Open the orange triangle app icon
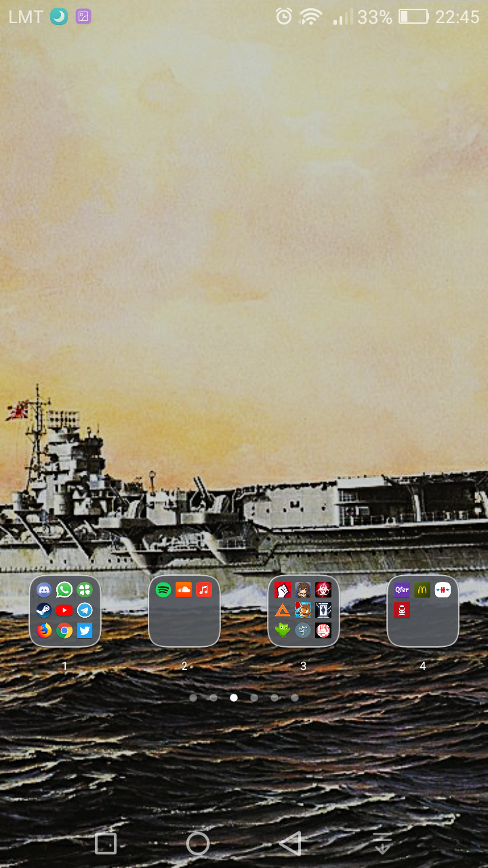The height and width of the screenshot is (868, 488). pyautogui.click(x=283, y=610)
